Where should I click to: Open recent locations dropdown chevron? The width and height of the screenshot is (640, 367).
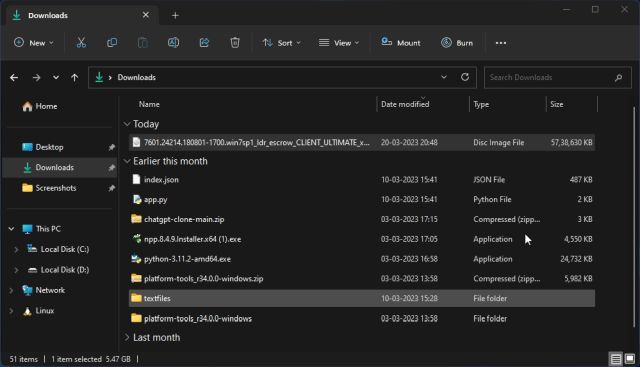click(56, 77)
